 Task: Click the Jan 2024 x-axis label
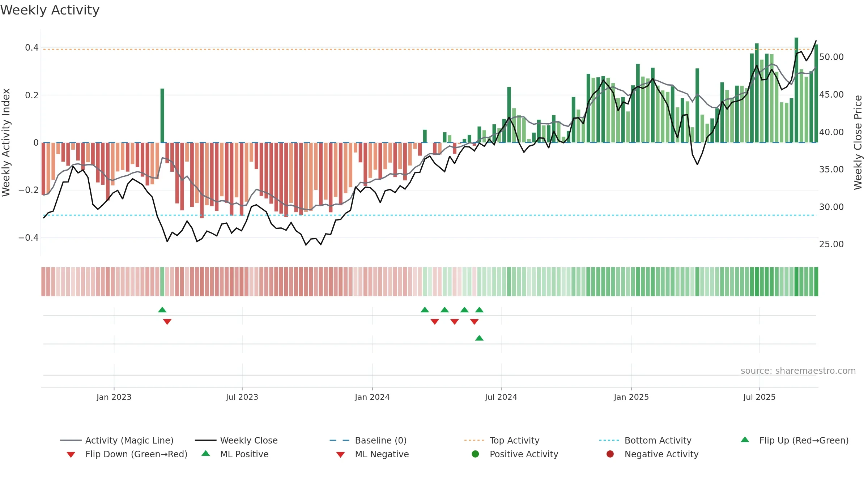372,397
